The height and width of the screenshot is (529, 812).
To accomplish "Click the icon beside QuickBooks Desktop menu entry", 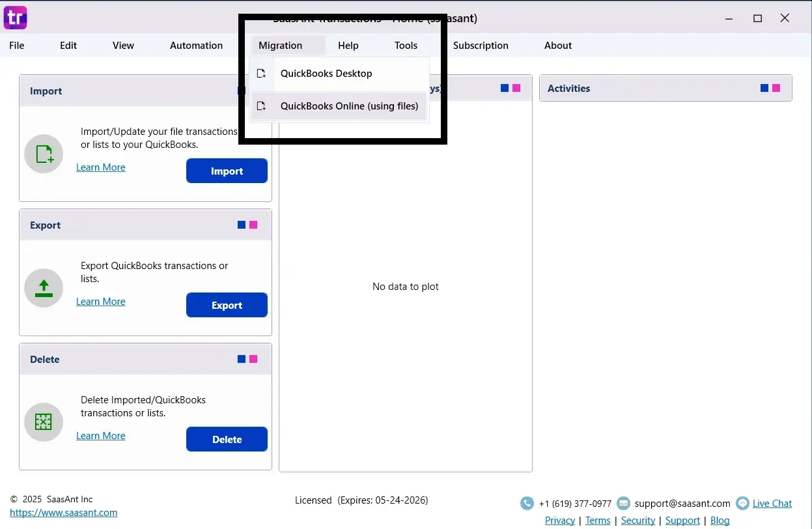I will 262,74.
